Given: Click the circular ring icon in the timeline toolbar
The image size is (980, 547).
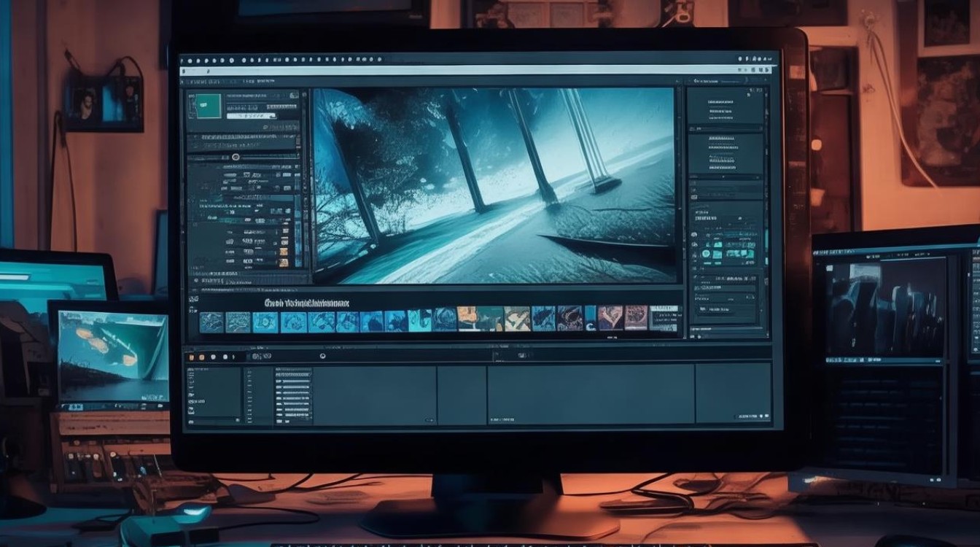Looking at the screenshot, I should [x=322, y=356].
